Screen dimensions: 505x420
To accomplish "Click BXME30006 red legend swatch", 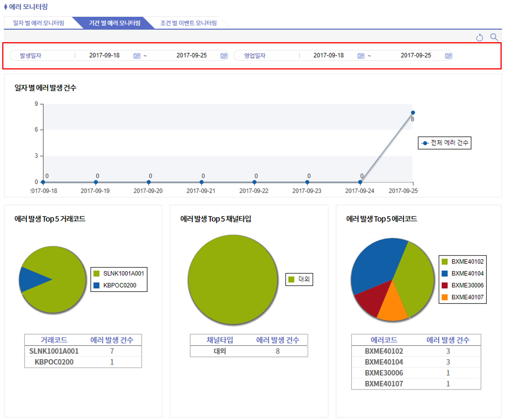I will pos(444,285).
